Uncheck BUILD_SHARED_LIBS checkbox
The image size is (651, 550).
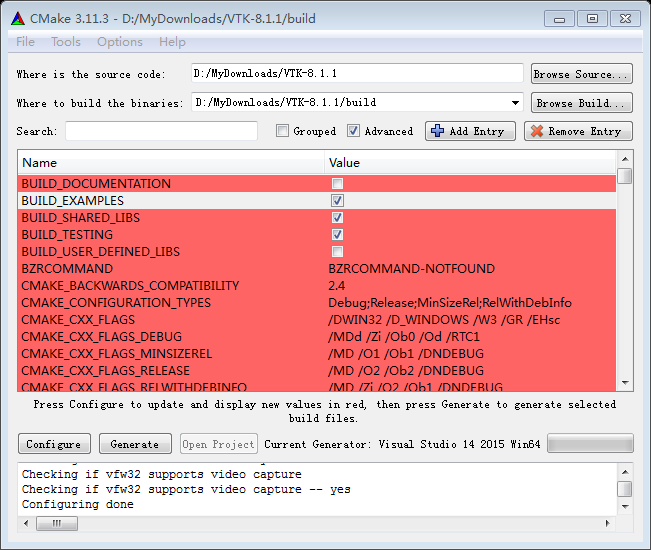pos(337,218)
